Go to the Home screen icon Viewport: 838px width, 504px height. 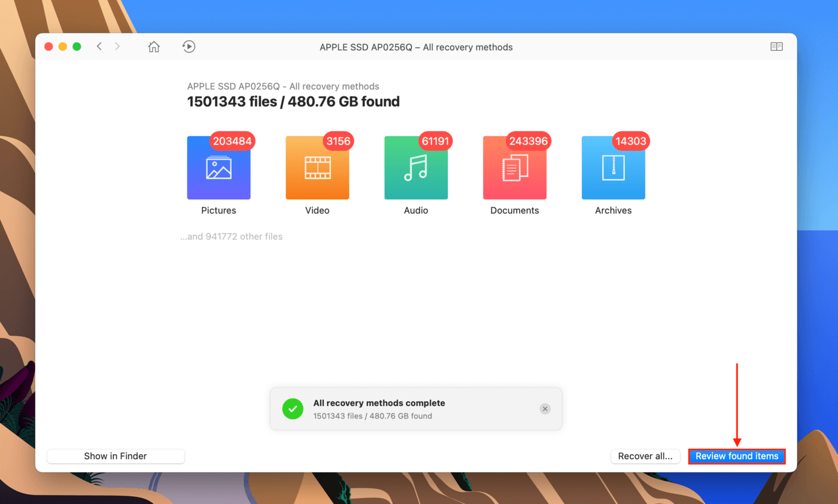coord(154,47)
